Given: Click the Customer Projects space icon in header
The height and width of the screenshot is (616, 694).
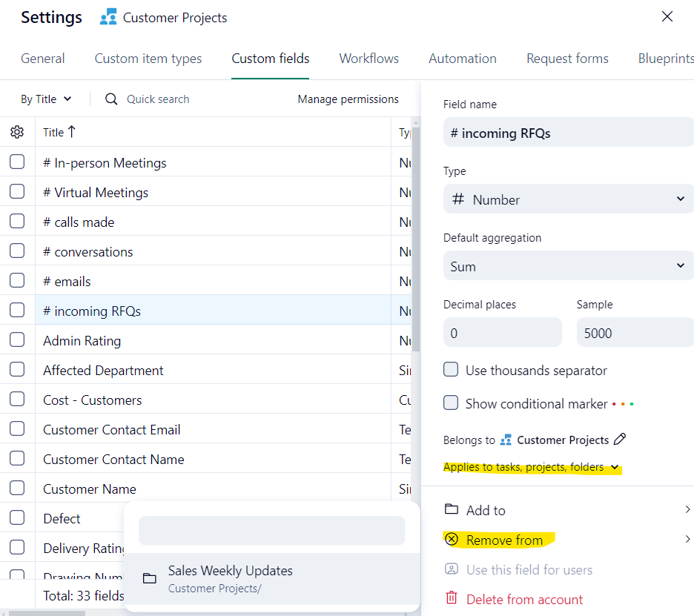Looking at the screenshot, I should [x=108, y=17].
